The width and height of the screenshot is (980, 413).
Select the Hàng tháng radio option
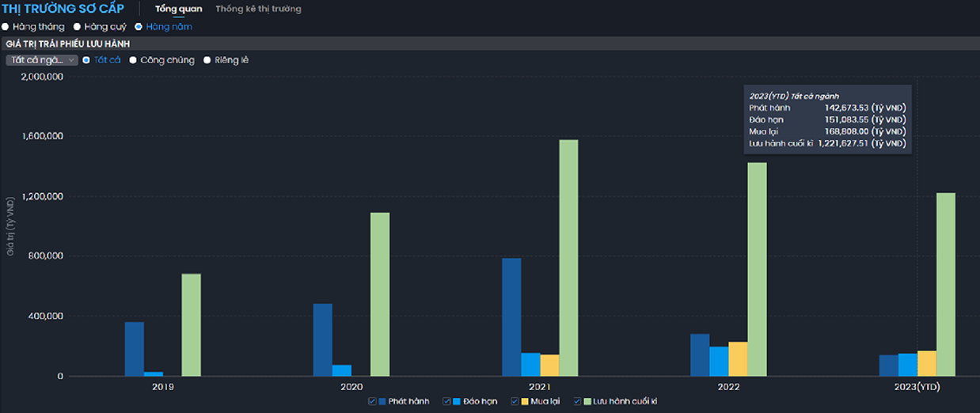click(6, 27)
